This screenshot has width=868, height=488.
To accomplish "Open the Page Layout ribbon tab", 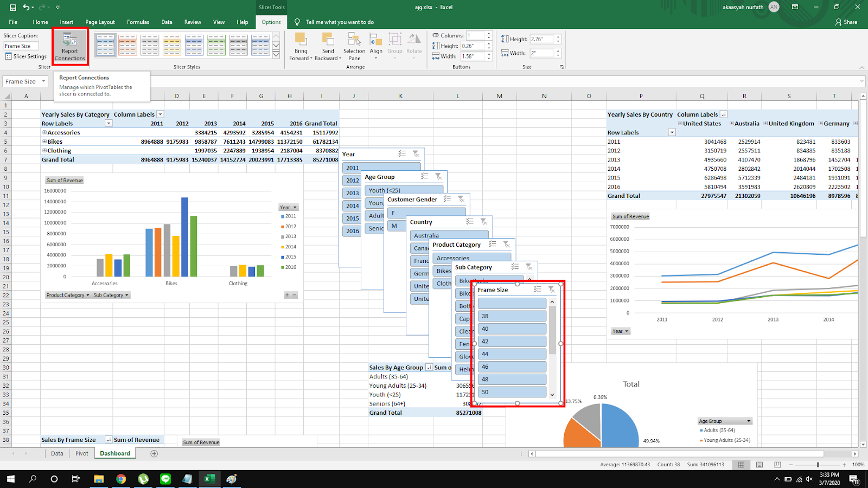I will click(x=100, y=22).
